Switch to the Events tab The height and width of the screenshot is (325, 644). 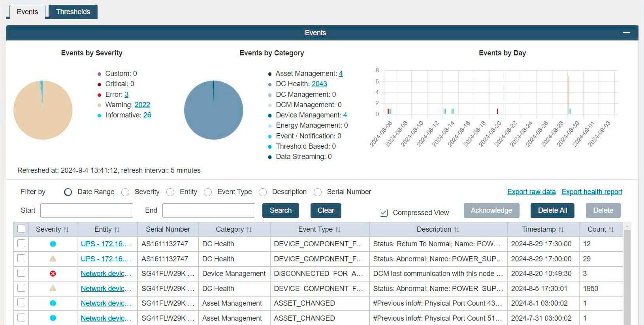27,12
